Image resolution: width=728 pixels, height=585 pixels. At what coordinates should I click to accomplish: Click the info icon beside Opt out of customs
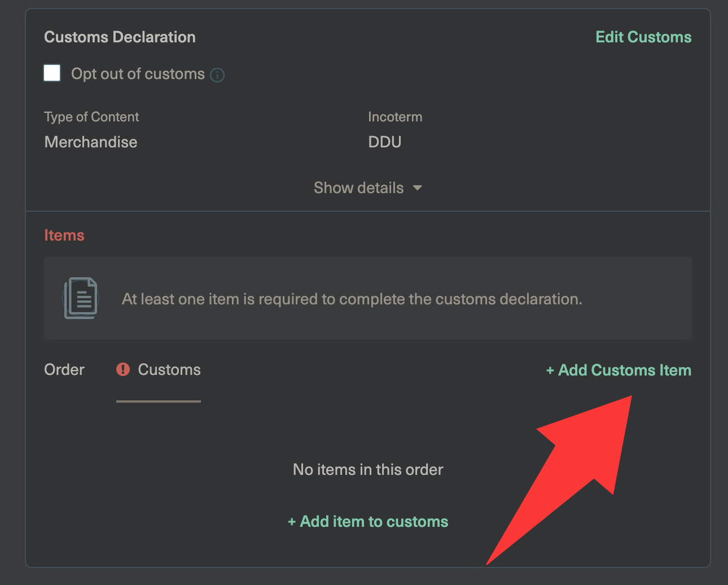217,75
